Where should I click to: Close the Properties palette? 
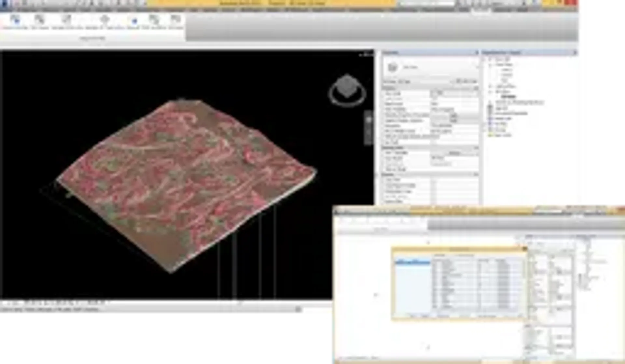477,52
